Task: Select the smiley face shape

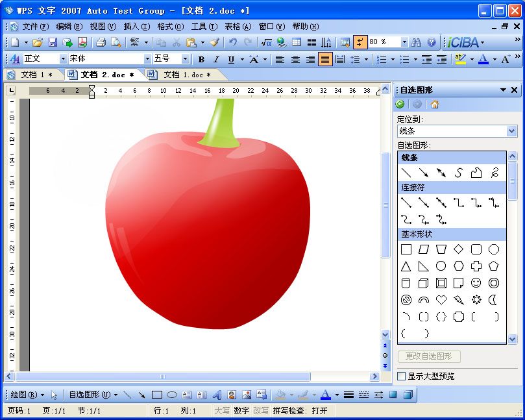Action: coord(476,282)
